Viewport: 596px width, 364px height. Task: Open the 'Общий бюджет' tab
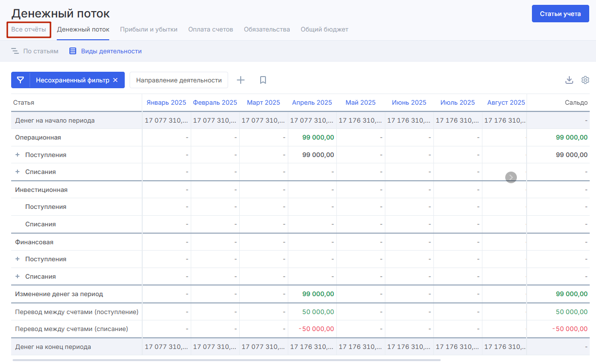pyautogui.click(x=324, y=30)
